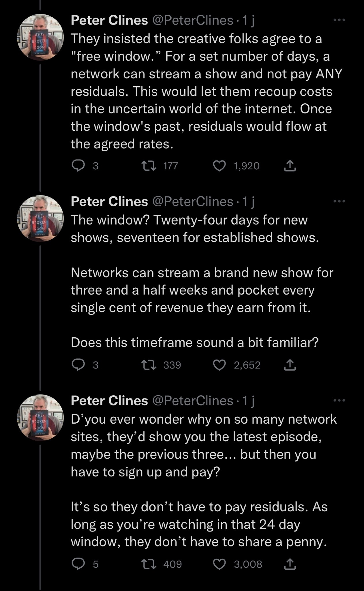Screen dimensions: 364x591
Task: Reply to the "Twenty-four days" tweet
Action: pos(78,365)
